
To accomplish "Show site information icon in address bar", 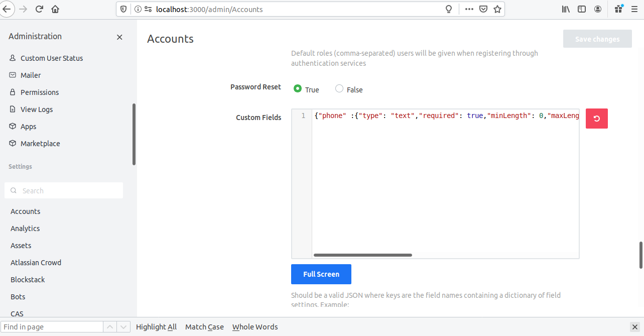I will 138,9.
